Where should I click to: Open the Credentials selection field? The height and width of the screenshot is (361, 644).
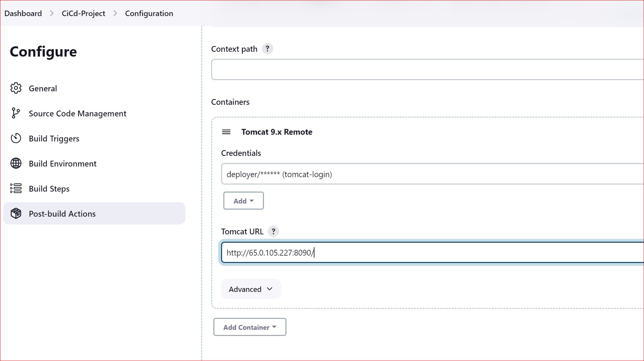tap(354, 174)
